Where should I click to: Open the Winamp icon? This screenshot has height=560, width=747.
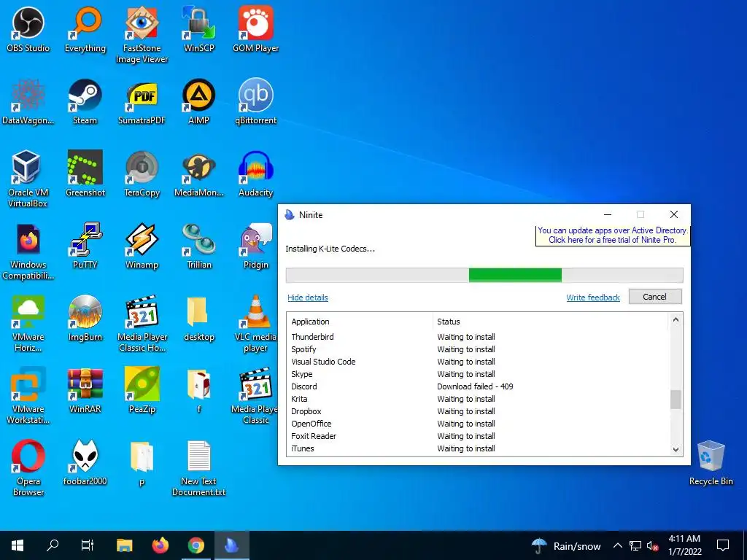(x=142, y=246)
